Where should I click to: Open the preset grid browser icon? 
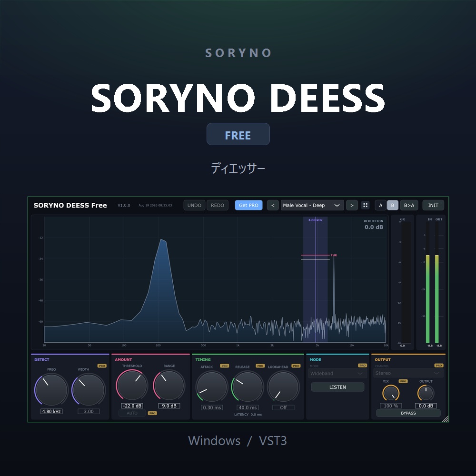[x=366, y=205]
